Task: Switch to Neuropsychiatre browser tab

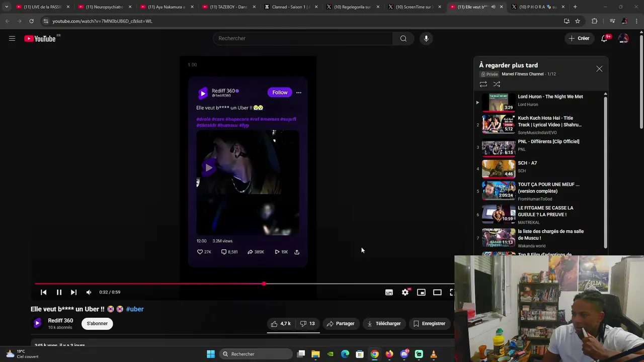Action: pyautogui.click(x=105, y=7)
